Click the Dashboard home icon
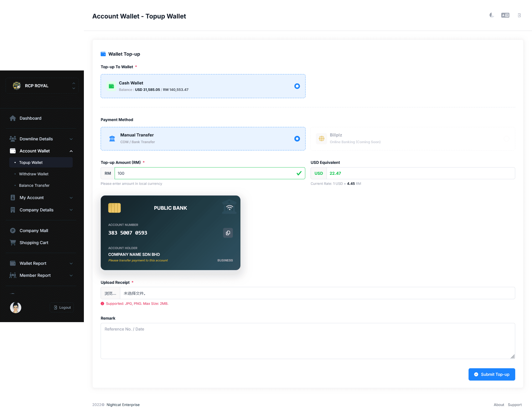 [13, 118]
